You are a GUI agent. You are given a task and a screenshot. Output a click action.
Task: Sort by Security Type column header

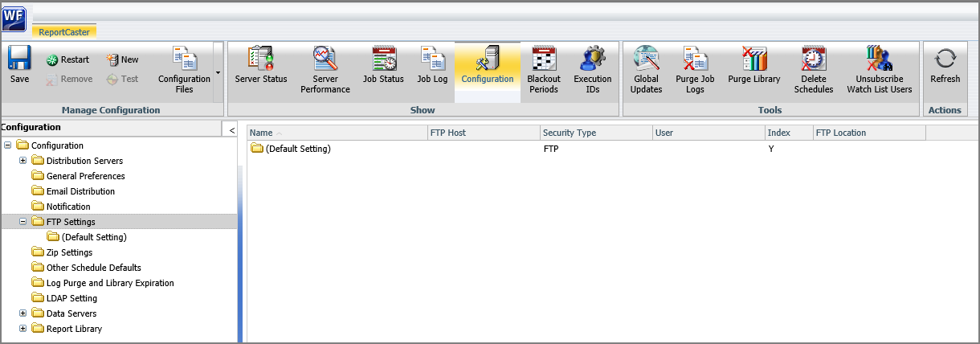(x=596, y=133)
